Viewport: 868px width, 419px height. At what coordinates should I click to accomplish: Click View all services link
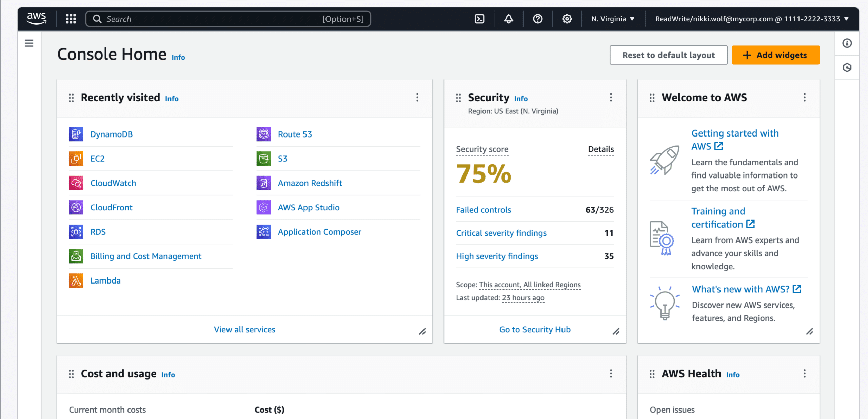click(x=244, y=330)
